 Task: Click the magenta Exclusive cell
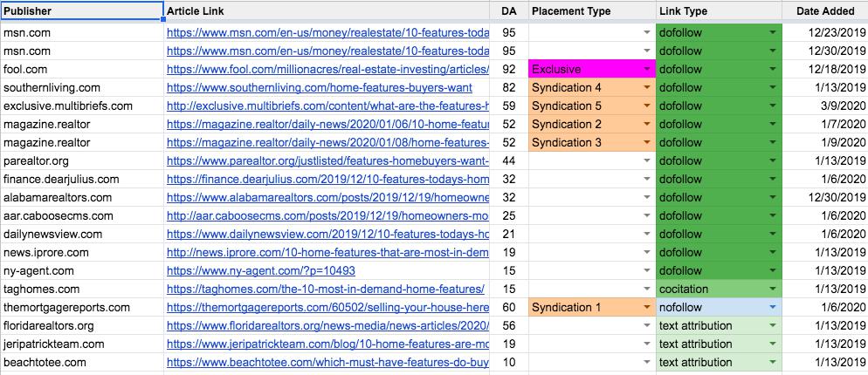coord(585,69)
